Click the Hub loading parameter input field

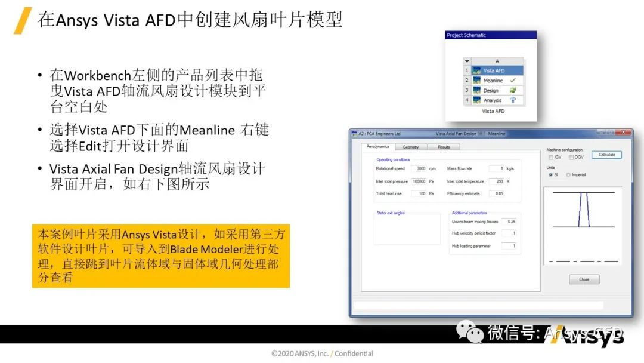coord(509,246)
